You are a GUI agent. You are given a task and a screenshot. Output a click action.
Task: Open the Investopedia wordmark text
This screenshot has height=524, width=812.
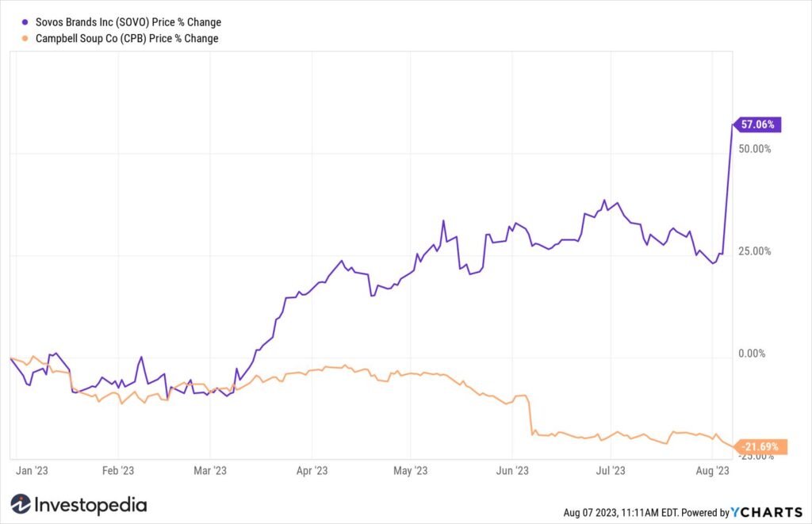(90, 505)
